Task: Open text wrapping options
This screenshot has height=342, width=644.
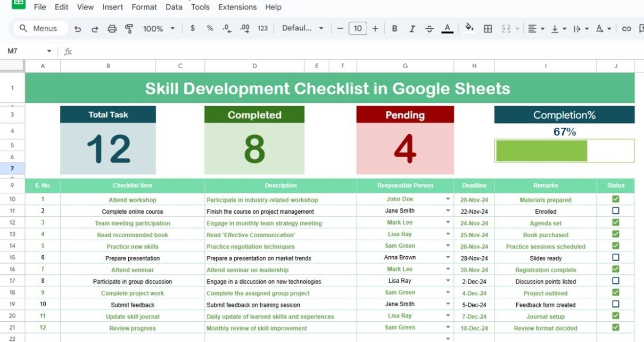Action: 581,29
